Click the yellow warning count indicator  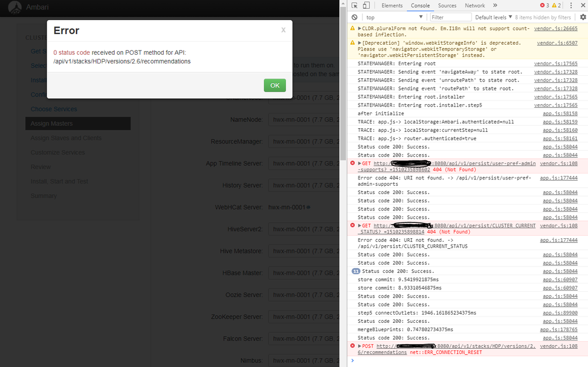[556, 6]
